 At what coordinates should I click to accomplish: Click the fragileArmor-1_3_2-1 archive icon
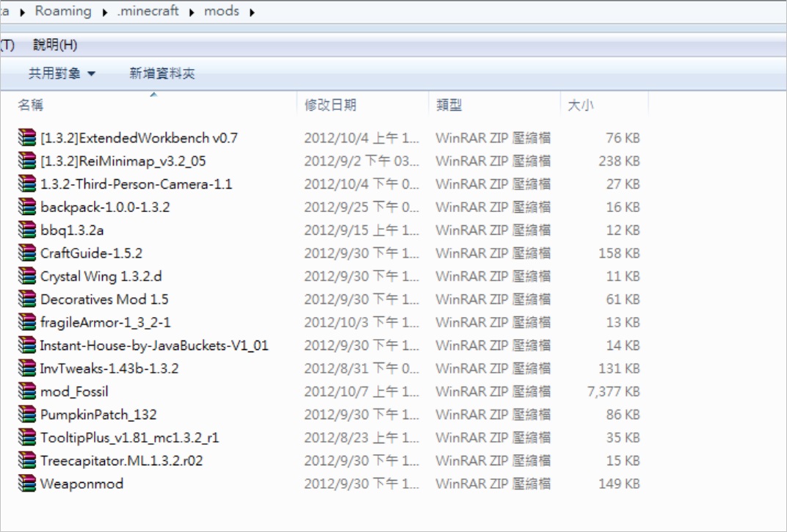click(27, 322)
